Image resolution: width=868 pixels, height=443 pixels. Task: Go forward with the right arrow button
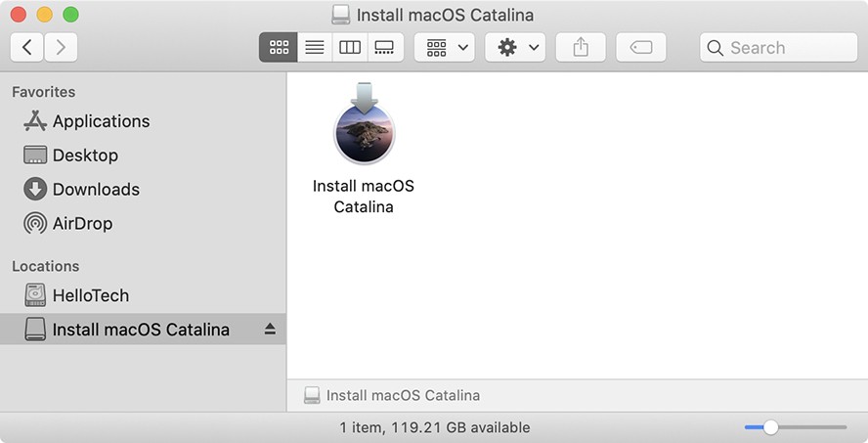[61, 47]
